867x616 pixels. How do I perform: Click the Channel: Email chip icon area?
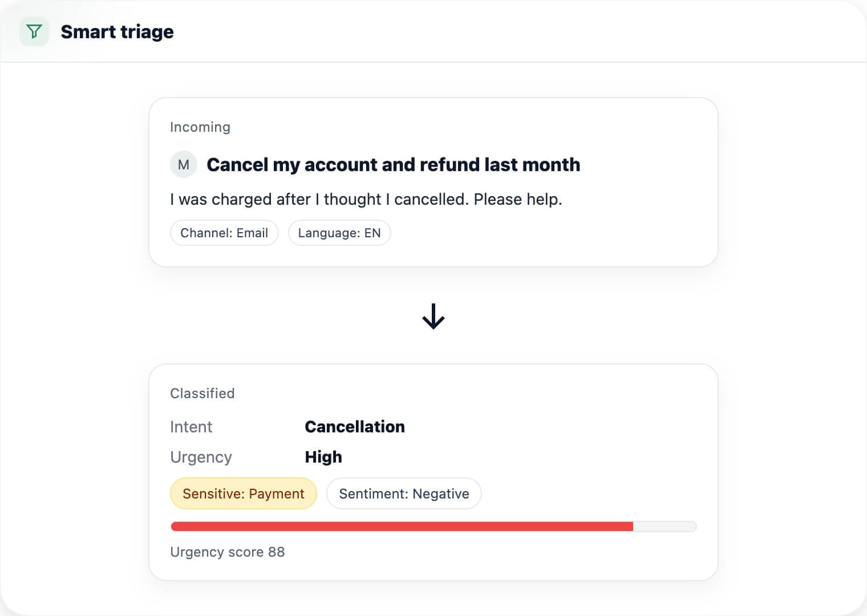tap(224, 233)
